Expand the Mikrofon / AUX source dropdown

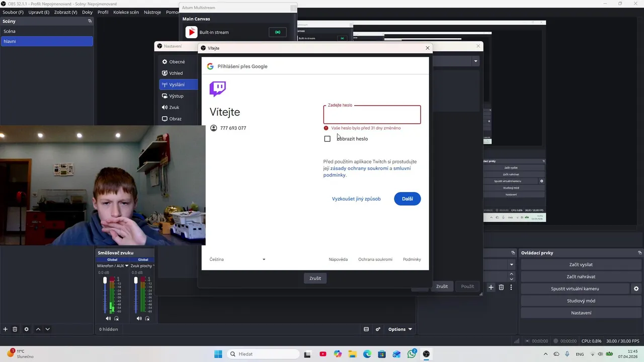pyautogui.click(x=127, y=265)
